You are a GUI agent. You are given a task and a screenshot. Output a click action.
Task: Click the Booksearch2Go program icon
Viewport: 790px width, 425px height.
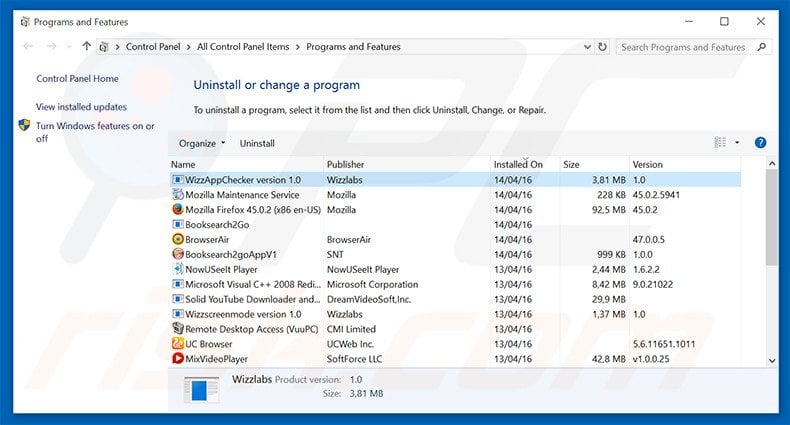pos(178,225)
